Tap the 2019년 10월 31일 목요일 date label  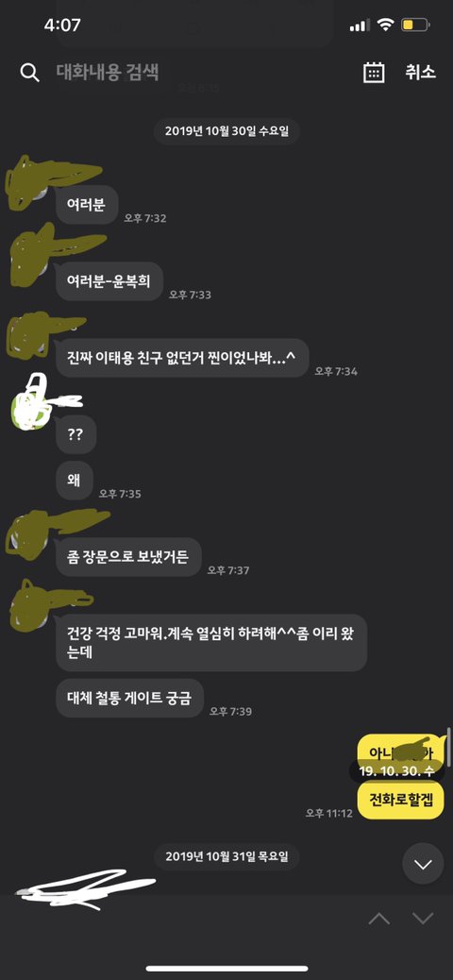(x=226, y=856)
